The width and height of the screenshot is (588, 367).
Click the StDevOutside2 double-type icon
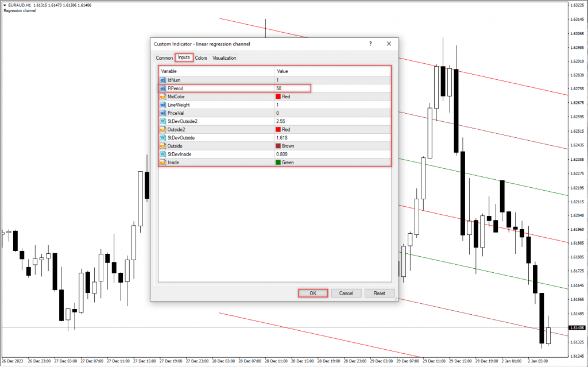(163, 121)
